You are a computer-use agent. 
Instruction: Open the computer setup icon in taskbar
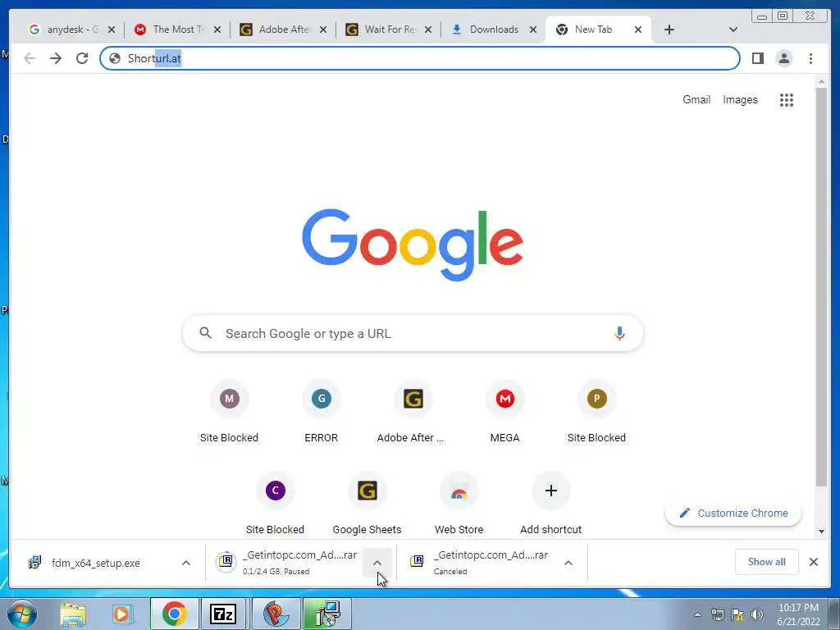coord(327,614)
